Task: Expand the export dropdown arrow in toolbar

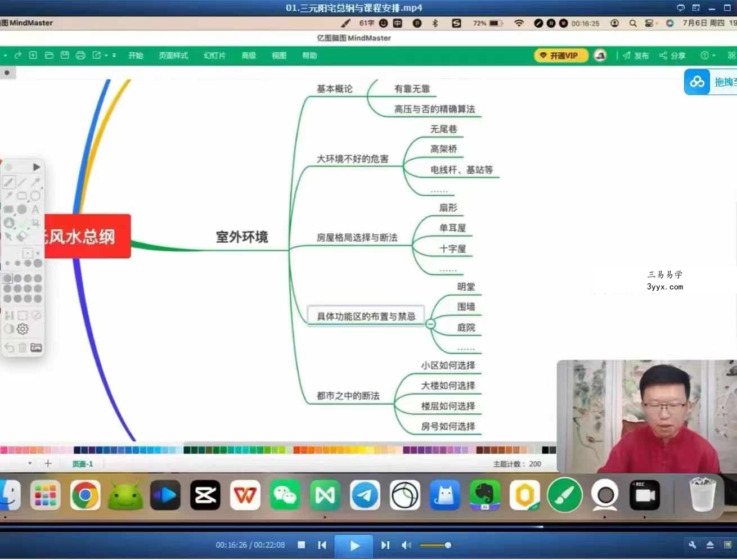Action: point(106,55)
